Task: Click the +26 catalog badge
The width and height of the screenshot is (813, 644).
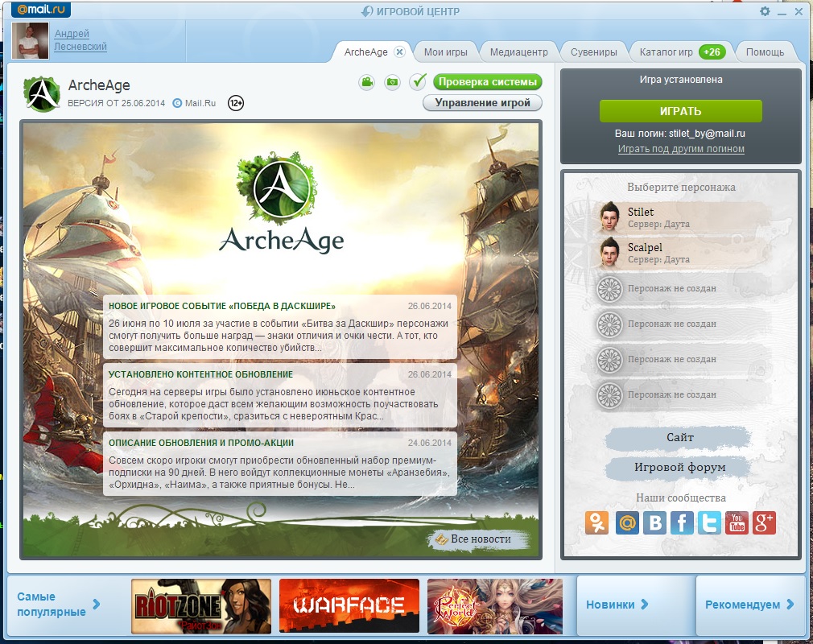Action: [x=712, y=52]
